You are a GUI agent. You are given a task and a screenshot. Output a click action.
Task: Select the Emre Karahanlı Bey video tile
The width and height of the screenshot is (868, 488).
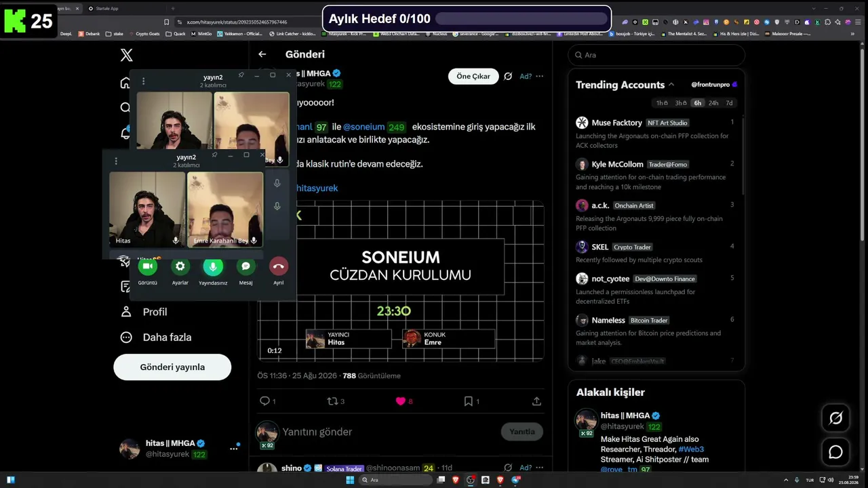coord(225,209)
